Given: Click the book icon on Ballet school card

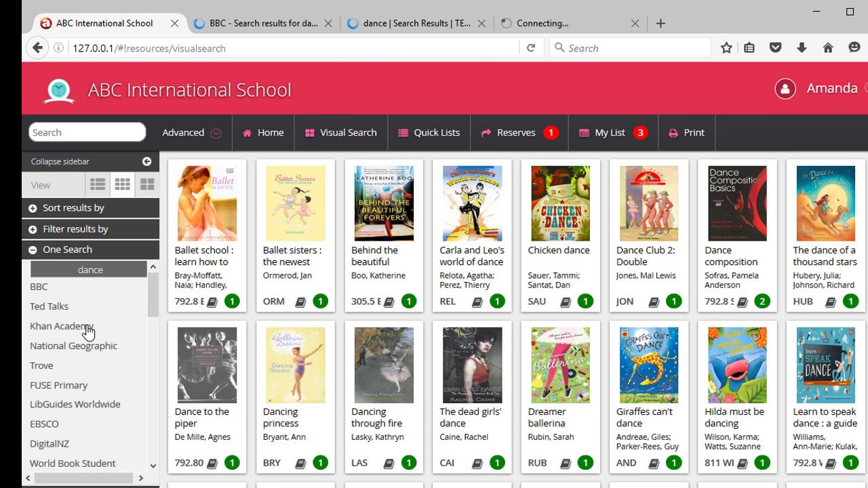Looking at the screenshot, I should (212, 302).
